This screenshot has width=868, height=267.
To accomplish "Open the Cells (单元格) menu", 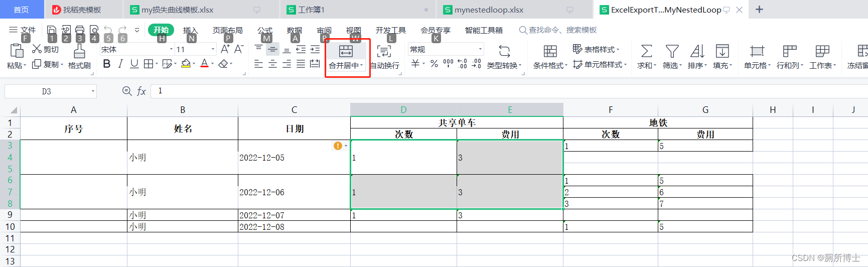I will 757,57.
